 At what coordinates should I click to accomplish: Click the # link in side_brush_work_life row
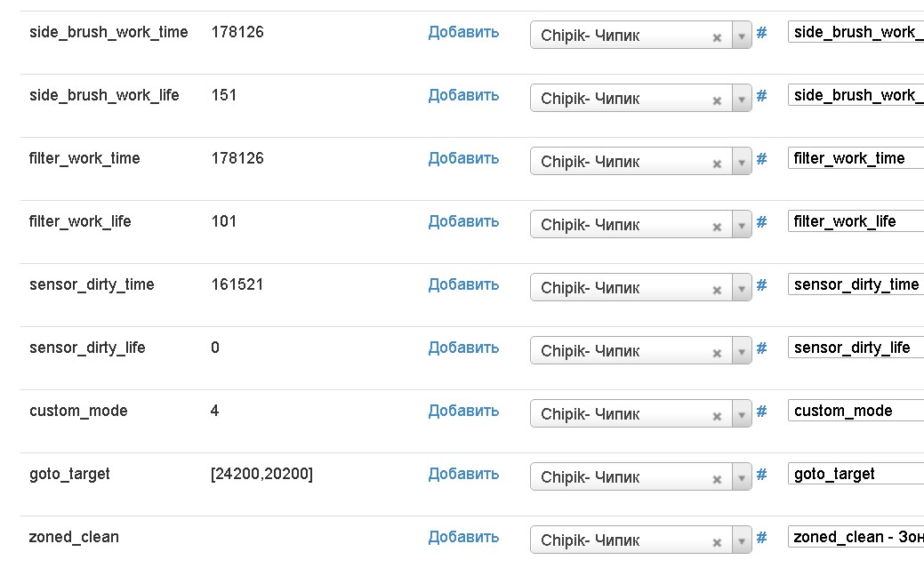pos(761,96)
